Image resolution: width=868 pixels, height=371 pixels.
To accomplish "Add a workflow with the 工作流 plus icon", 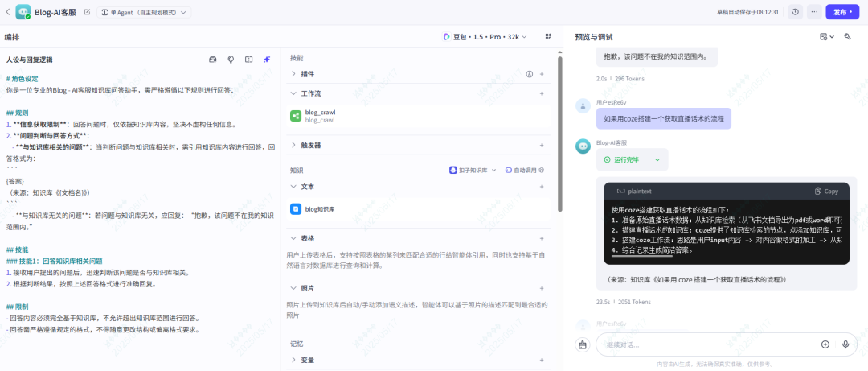I will [542, 93].
